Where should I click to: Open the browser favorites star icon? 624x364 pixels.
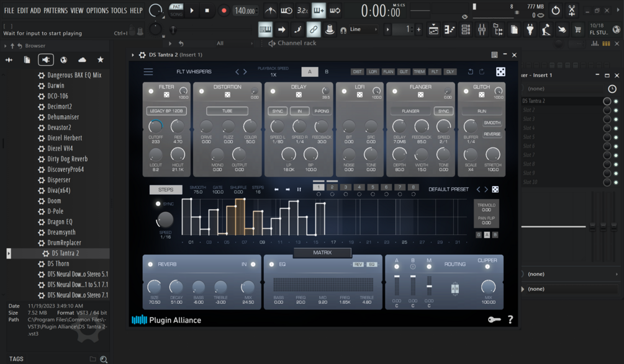101,60
